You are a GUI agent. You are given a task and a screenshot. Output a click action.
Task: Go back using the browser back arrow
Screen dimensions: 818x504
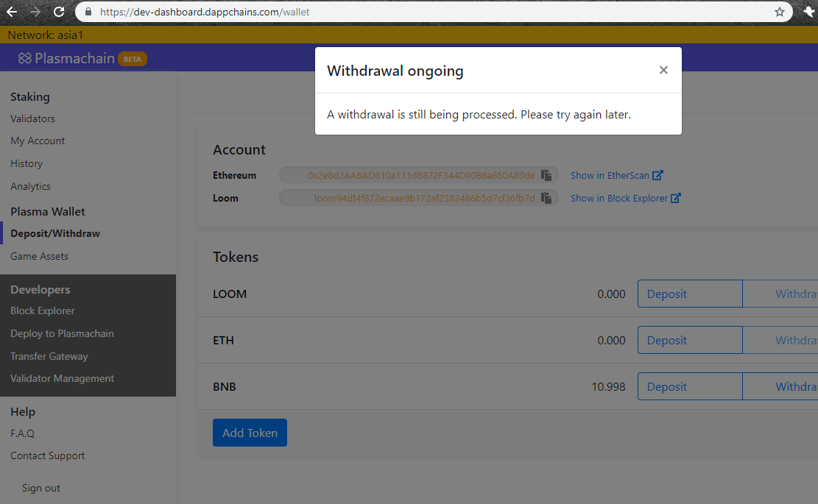coord(11,12)
